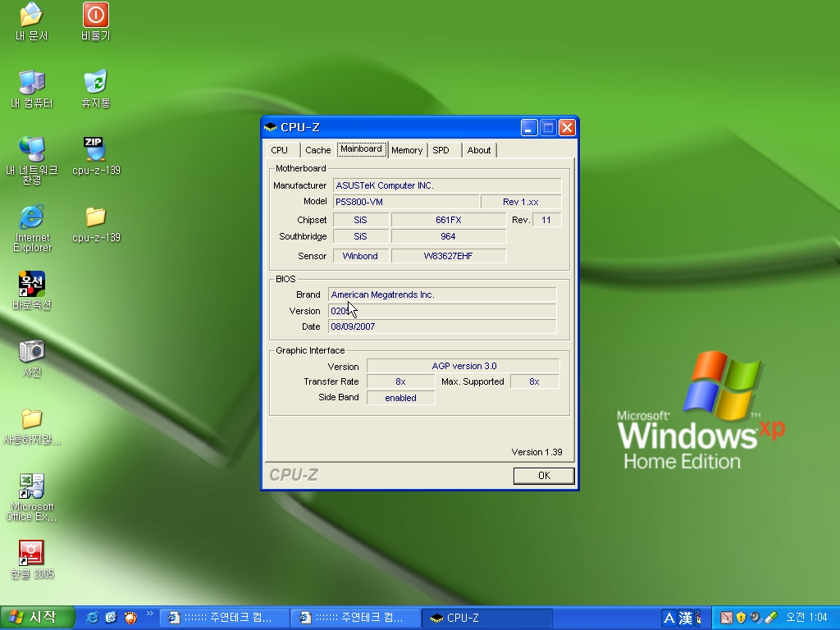Click the chipset Rev. value 11
This screenshot has width=840, height=630.
(x=546, y=220)
